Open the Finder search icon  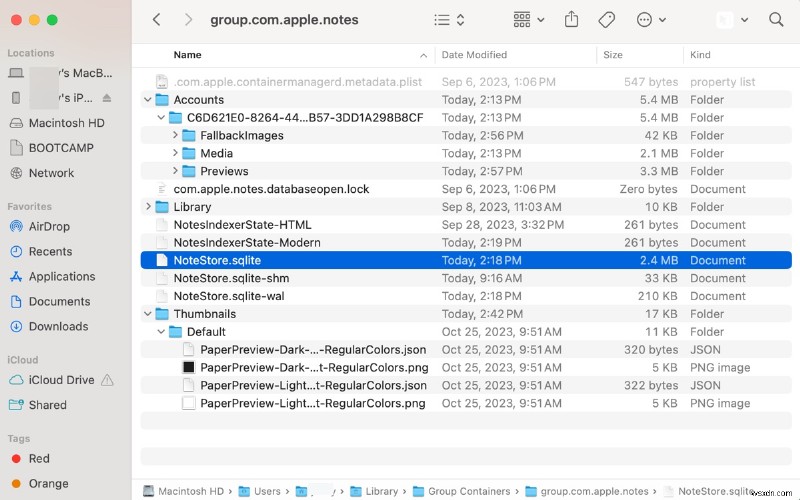[776, 20]
